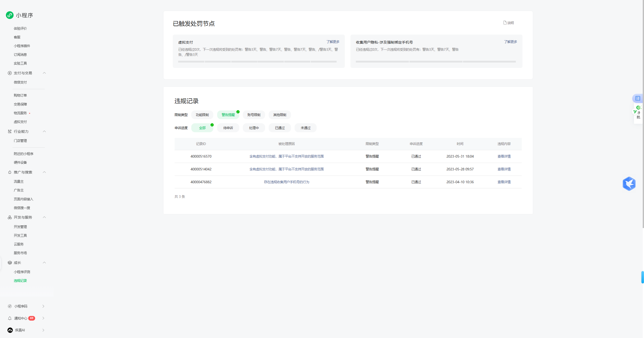Click the green Mini Program logo icon

[10, 15]
